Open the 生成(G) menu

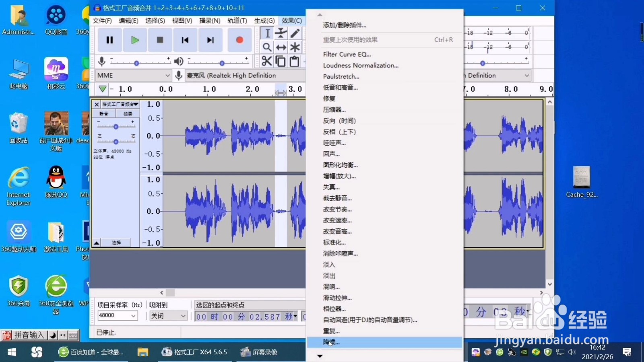click(264, 21)
